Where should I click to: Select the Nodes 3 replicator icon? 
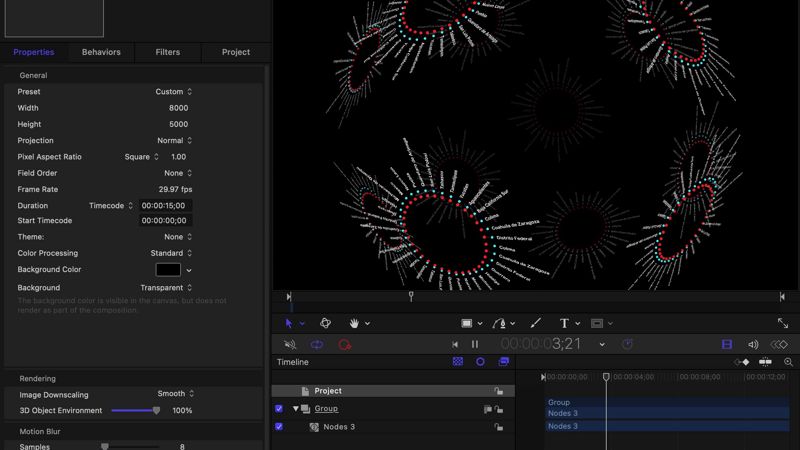click(x=314, y=427)
